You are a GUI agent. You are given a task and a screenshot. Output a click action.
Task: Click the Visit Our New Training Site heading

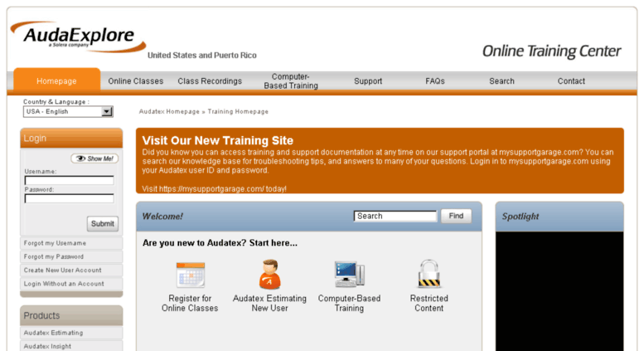coord(218,140)
